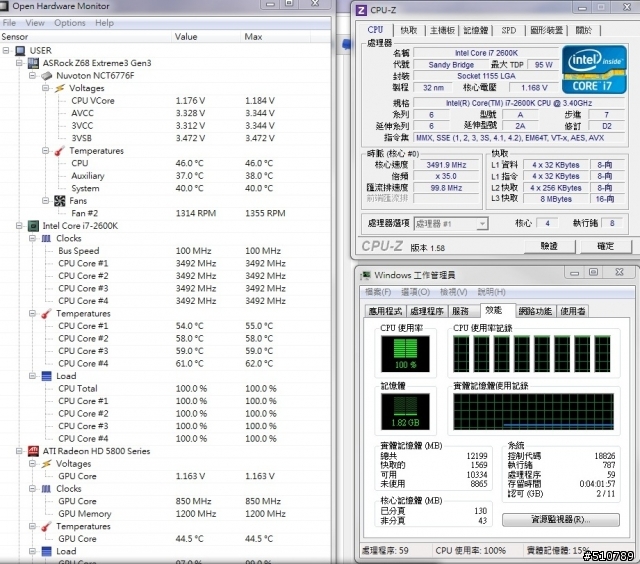Switch to the 快取 tab in CPU-Z
640x564 pixels.
(x=409, y=30)
